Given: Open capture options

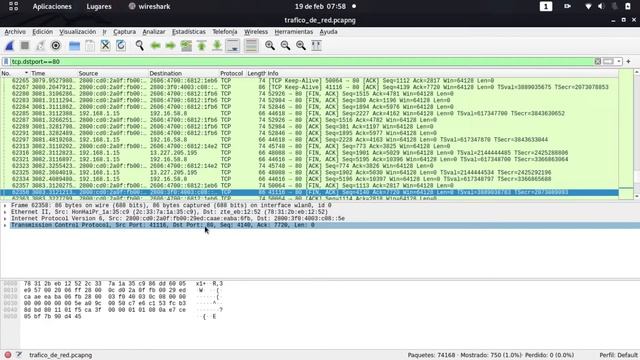Looking at the screenshot, I should point(56,45).
